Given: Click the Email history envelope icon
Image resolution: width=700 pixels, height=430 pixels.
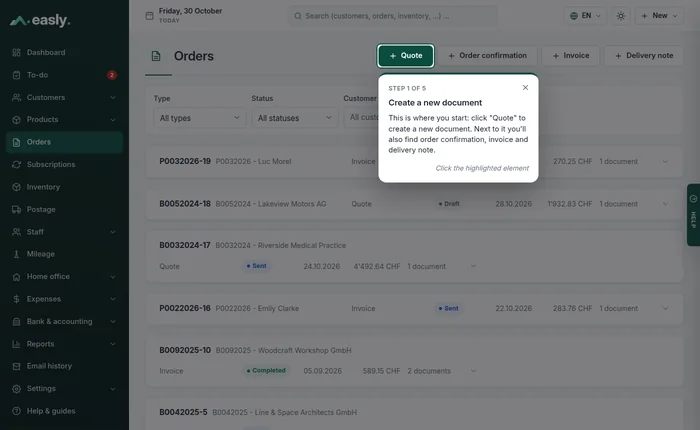Looking at the screenshot, I should click(x=17, y=366).
